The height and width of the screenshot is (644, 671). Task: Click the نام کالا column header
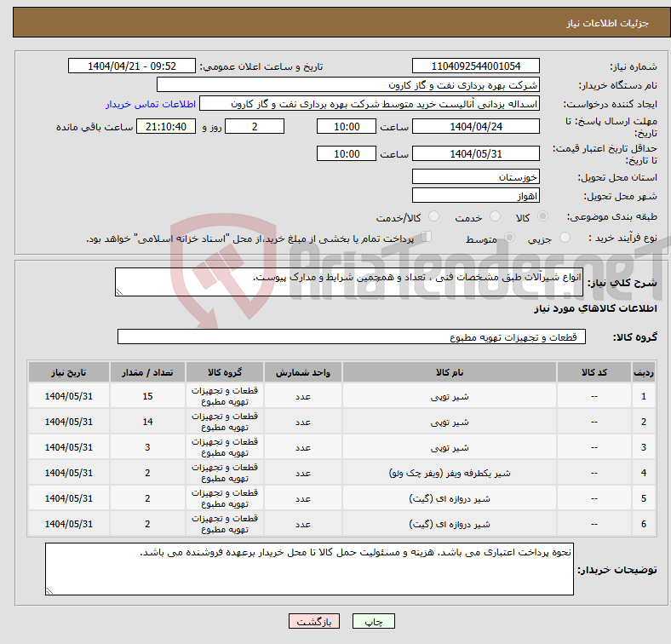tap(450, 372)
